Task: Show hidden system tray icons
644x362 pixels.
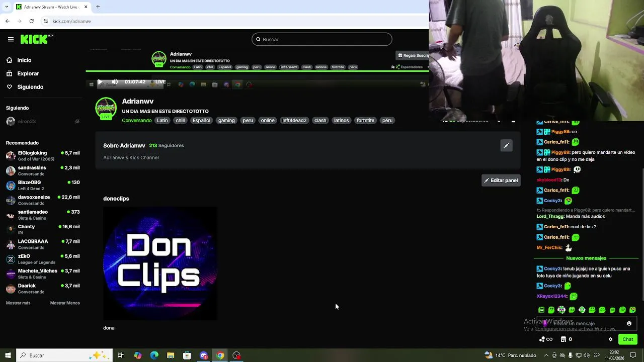Action: pyautogui.click(x=546, y=355)
